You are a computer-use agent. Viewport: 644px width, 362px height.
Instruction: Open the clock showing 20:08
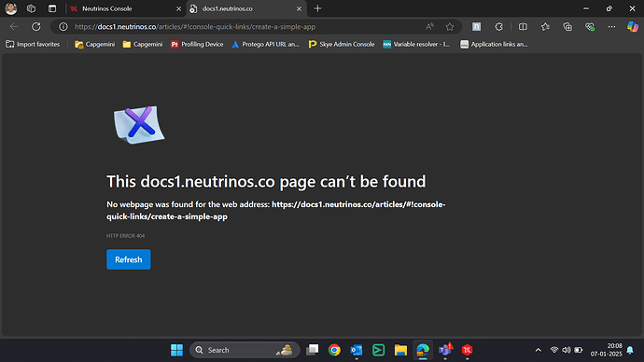607,350
